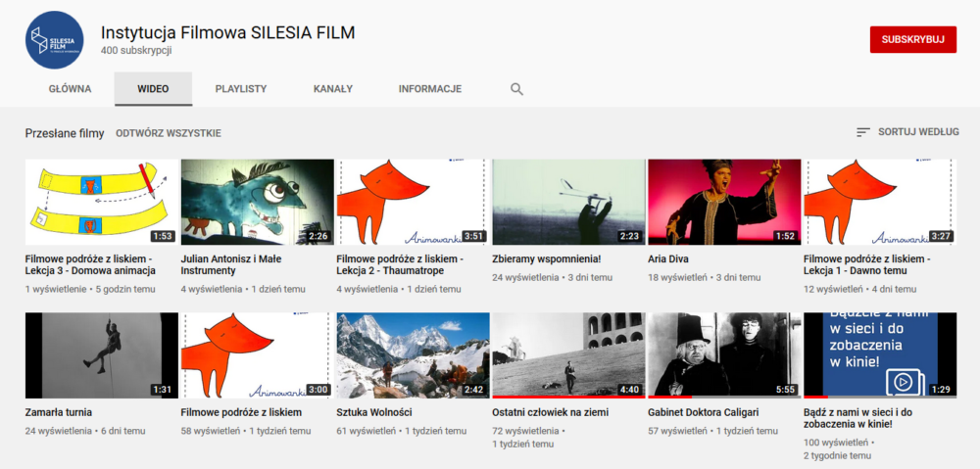Screen dimensions: 980x469
Task: Click '58 wyświetleń • 1 tydzień temu' text
Action: pos(246,431)
